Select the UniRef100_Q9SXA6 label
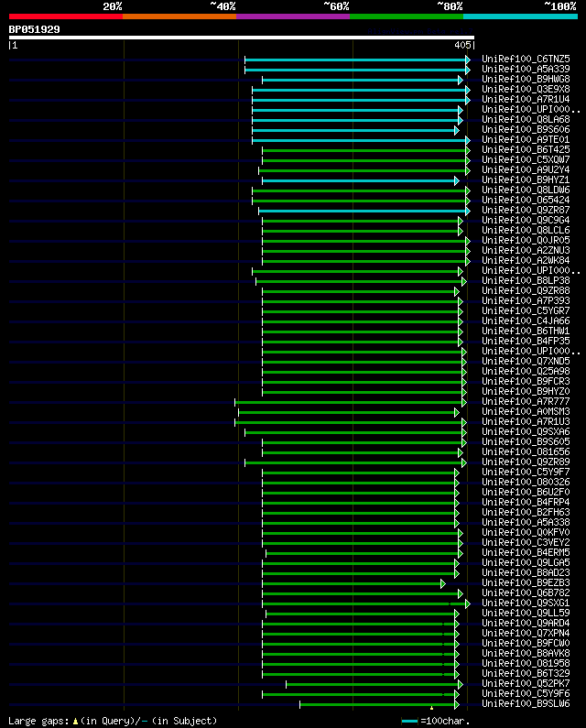Screen dimensions: 586x728 (x=526, y=432)
